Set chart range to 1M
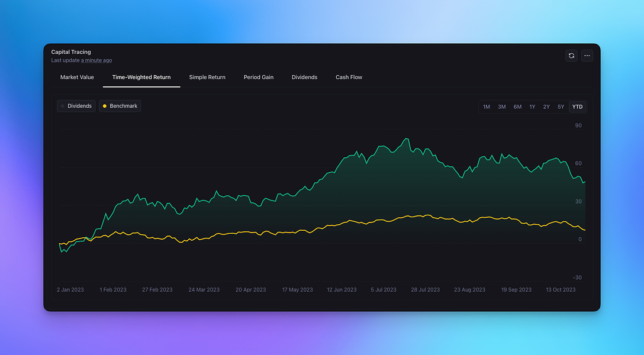The height and width of the screenshot is (355, 644). tap(487, 106)
